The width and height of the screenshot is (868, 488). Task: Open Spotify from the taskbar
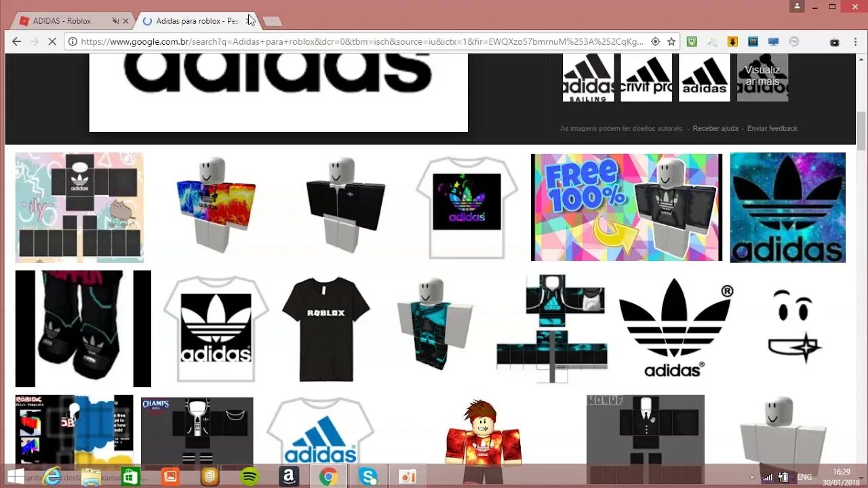pos(250,476)
